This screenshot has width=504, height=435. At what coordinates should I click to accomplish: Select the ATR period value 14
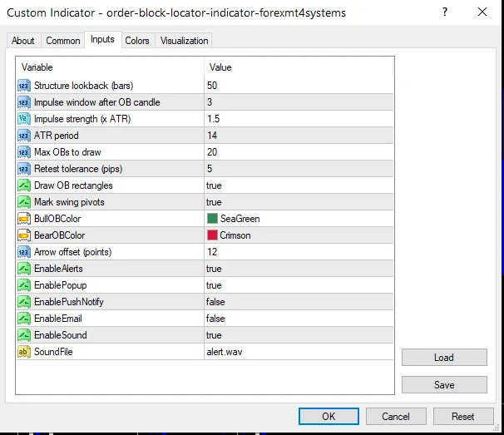pos(212,136)
